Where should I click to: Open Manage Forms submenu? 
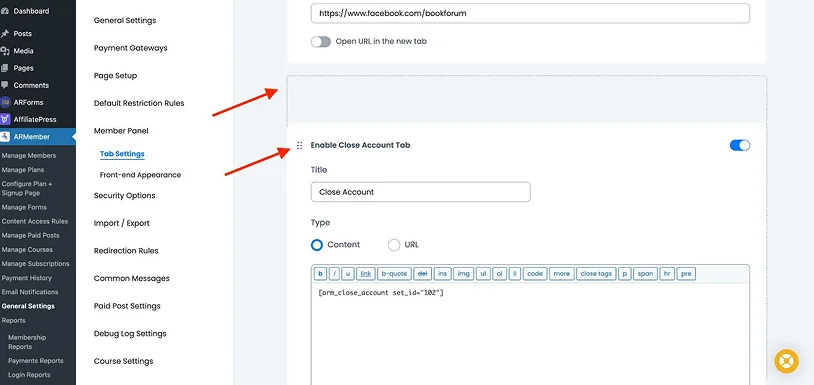[24, 207]
